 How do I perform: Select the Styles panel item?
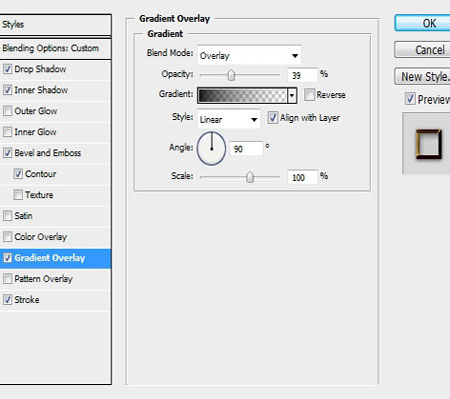point(55,25)
